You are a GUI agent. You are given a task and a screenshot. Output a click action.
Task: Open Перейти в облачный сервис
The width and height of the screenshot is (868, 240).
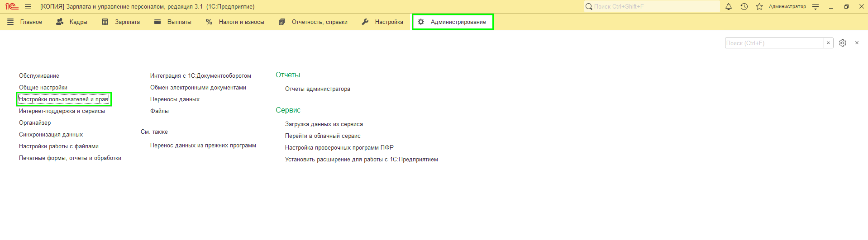(323, 136)
